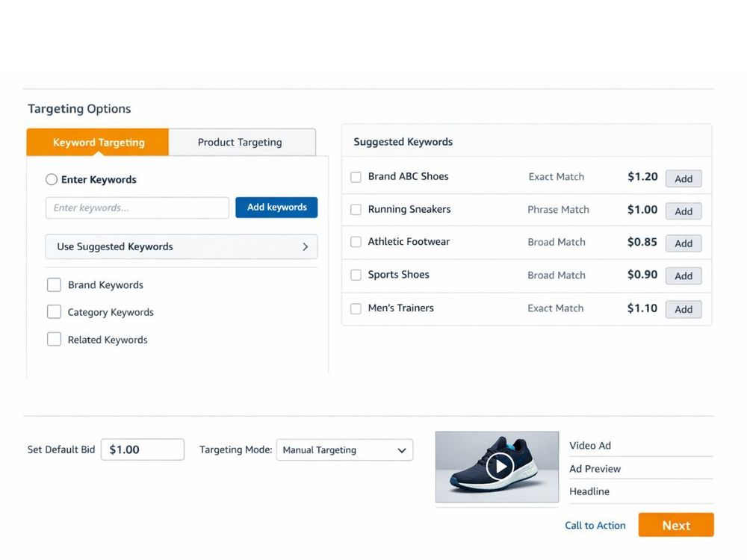Click the $0.90 Sports Shoes bid

pos(642,274)
